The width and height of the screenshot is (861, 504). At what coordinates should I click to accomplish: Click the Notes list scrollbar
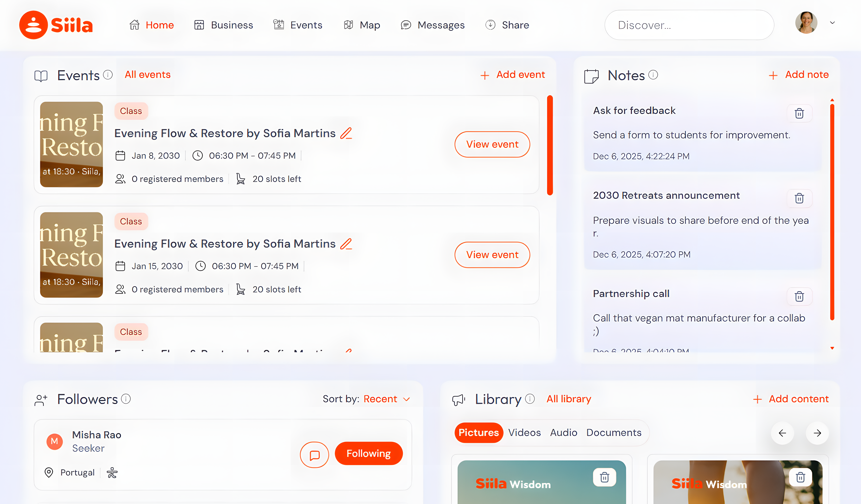(832, 212)
